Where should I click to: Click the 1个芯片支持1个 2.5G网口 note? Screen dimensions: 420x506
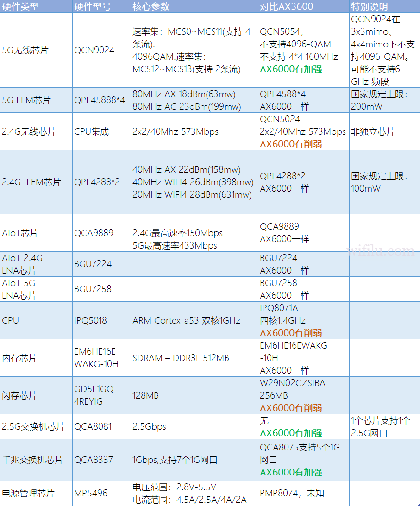click(384, 427)
